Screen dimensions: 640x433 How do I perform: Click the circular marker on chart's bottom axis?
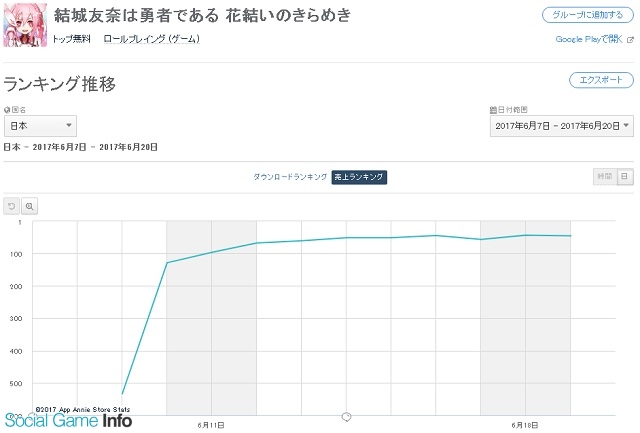click(x=346, y=416)
